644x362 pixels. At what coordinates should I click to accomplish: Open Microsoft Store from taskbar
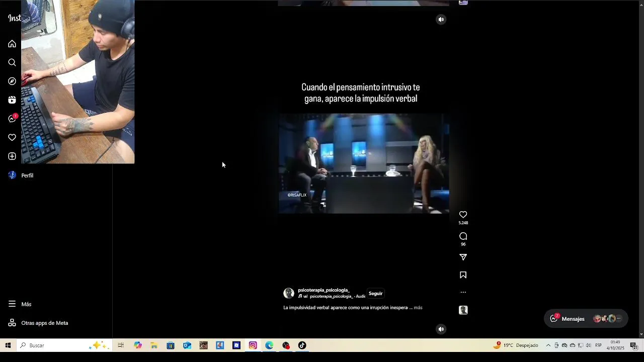[x=171, y=345]
